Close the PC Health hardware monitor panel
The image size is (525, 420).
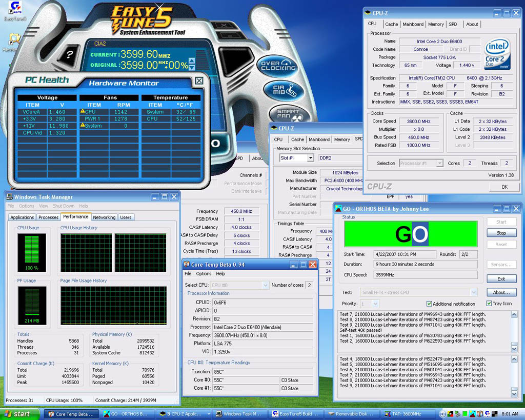(x=199, y=81)
